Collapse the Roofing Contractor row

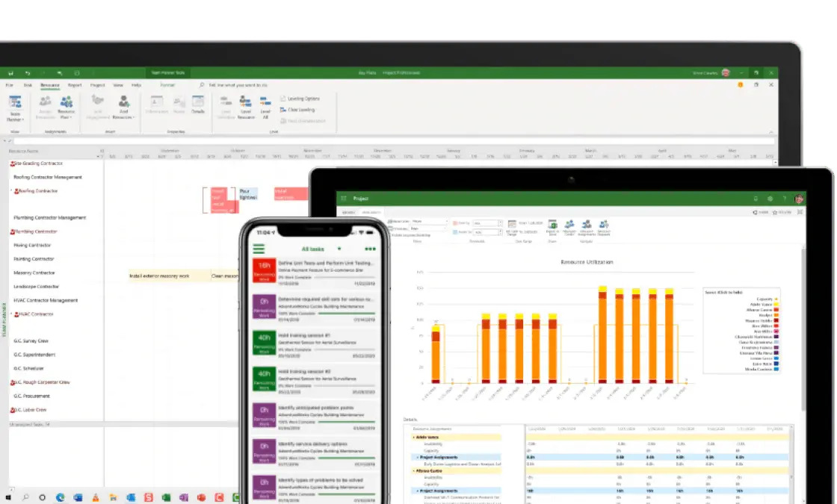pos(11,190)
